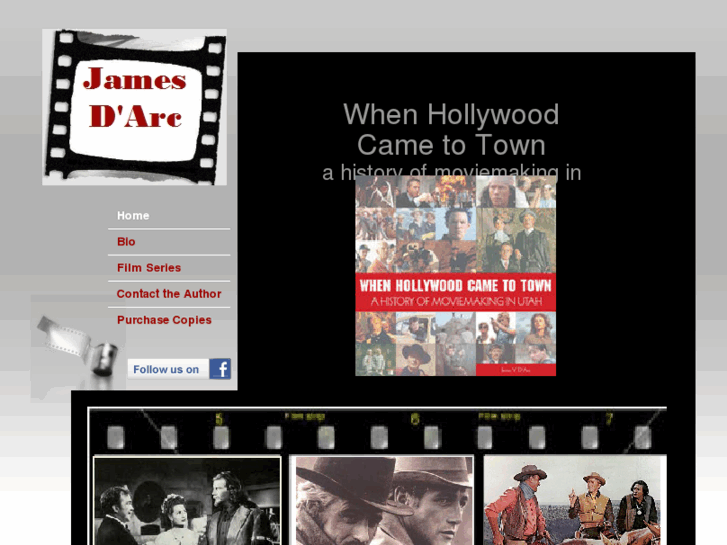Screen dimensions: 727x545
Task: Open Purchase Copies page
Action: pos(164,320)
